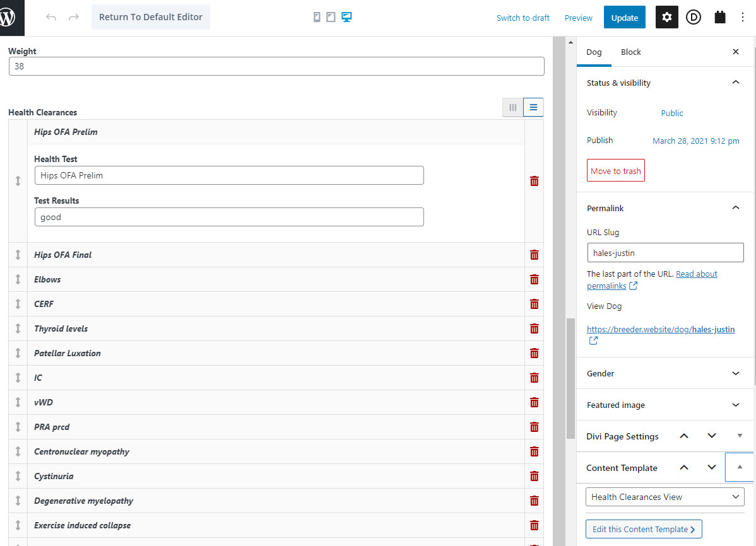Open the plugin icon panel
Viewport: 756px width, 546px height.
point(720,18)
